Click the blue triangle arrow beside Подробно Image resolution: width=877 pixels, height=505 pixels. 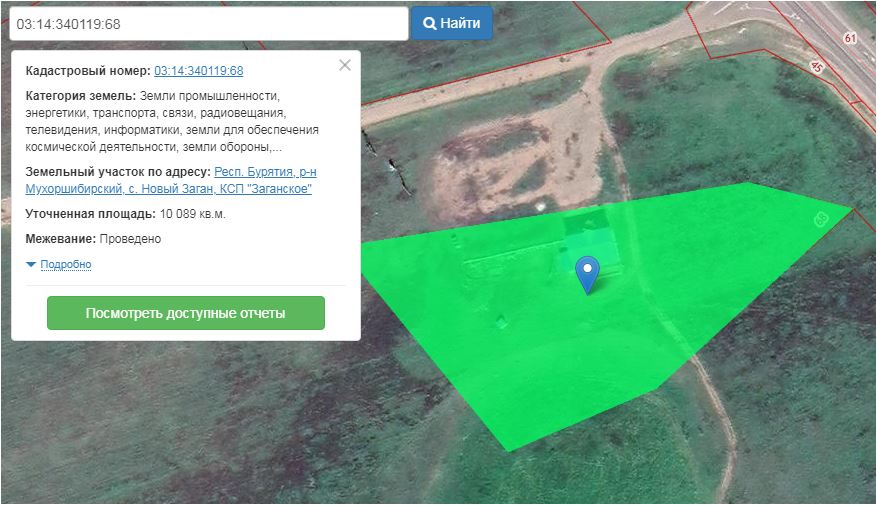coord(31,264)
